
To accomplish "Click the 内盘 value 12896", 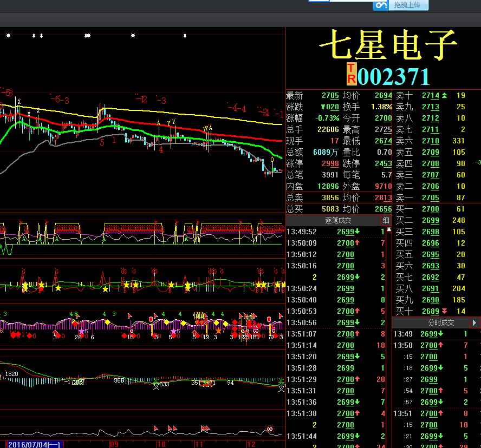I will click(328, 186).
